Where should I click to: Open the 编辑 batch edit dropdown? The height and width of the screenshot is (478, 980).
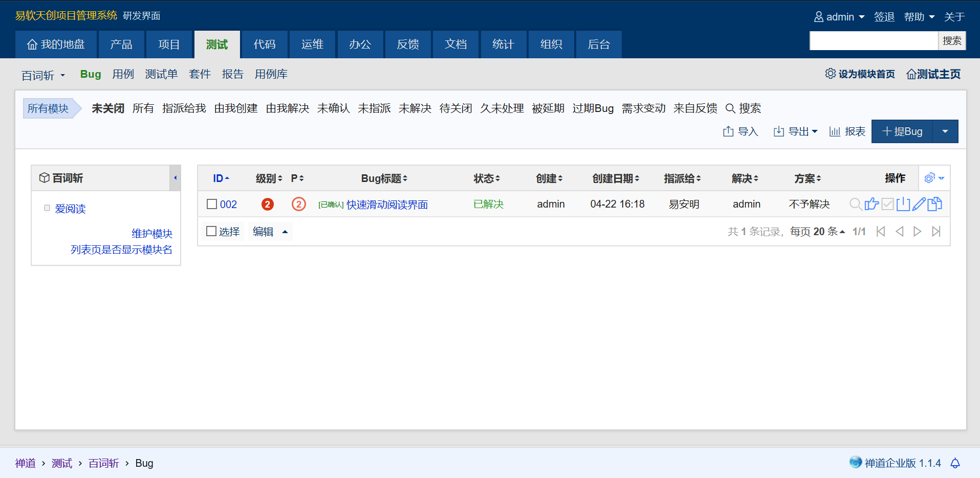point(270,232)
